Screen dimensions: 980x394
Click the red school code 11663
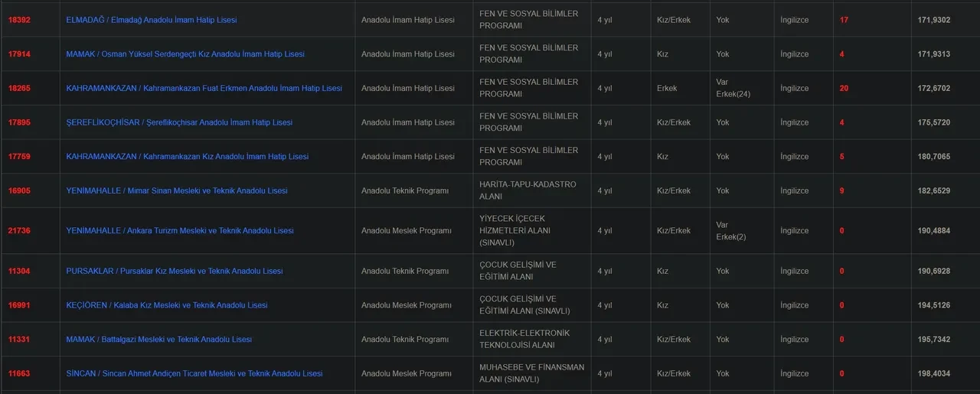pyautogui.click(x=19, y=373)
